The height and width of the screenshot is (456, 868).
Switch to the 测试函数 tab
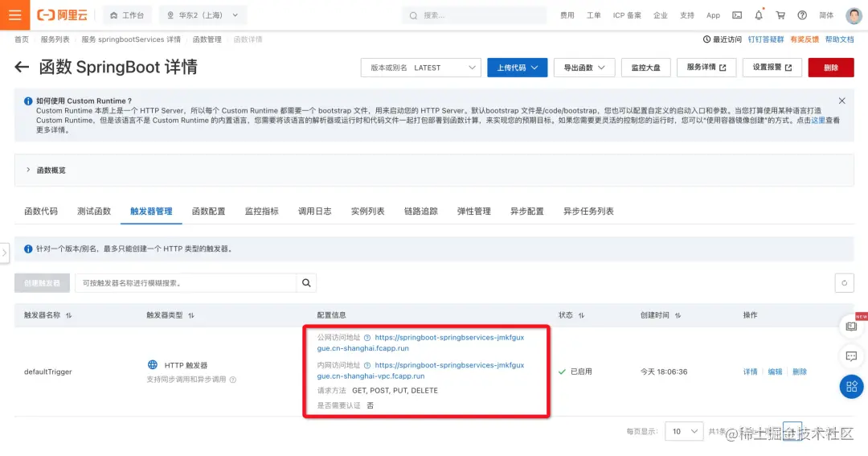coord(94,211)
